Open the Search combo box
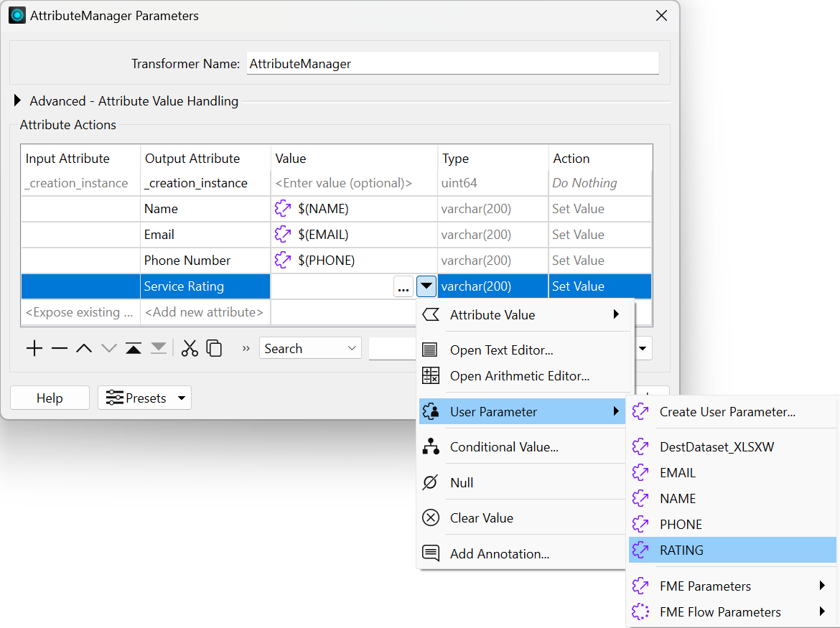Viewport: 840px width, 628px height. tap(311, 348)
